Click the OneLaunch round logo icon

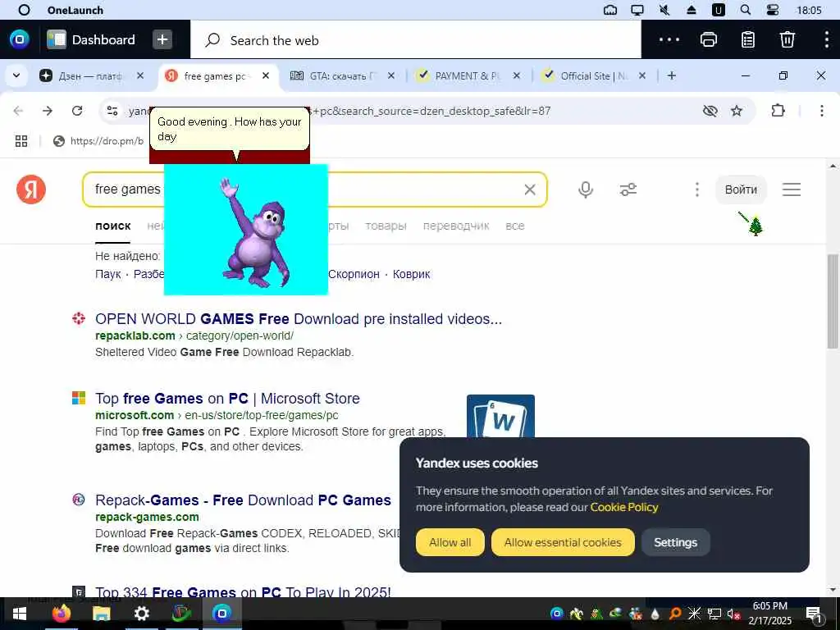pos(20,39)
